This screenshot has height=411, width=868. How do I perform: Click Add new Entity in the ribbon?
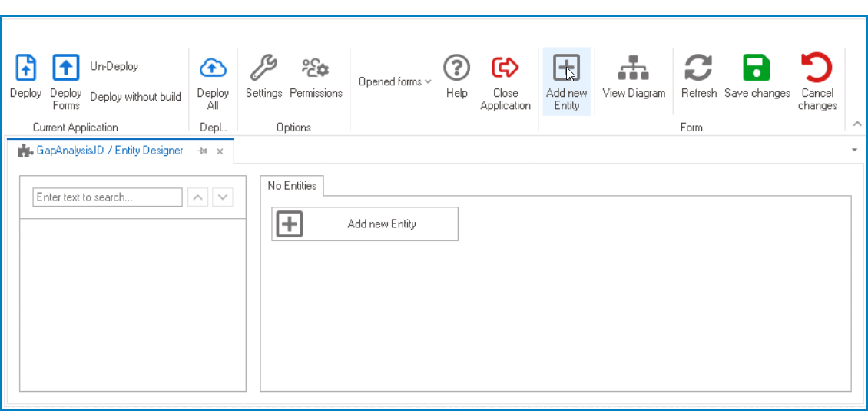[x=566, y=81]
